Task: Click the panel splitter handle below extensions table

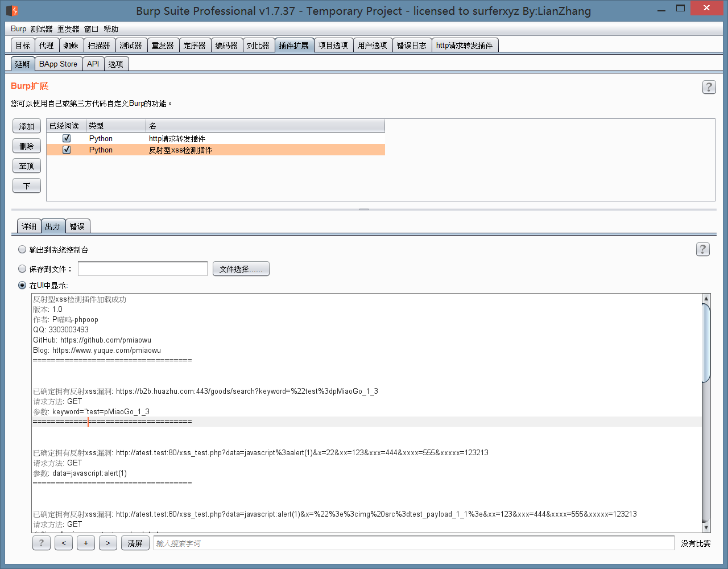Action: click(364, 209)
